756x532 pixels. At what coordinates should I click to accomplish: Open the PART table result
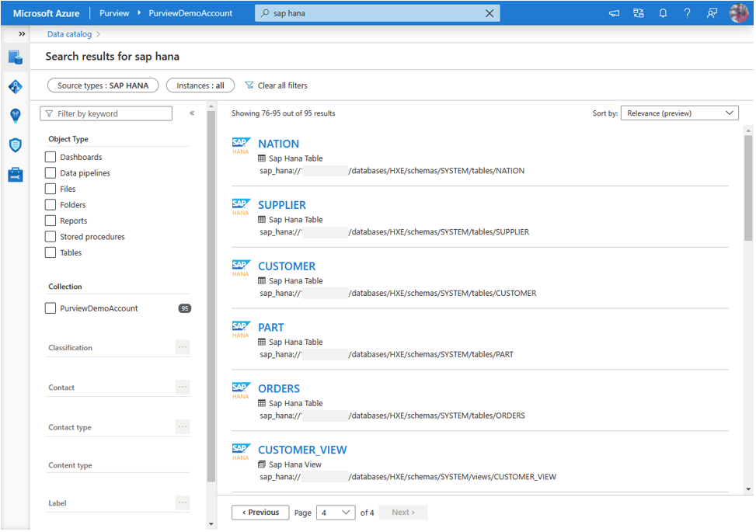point(271,327)
